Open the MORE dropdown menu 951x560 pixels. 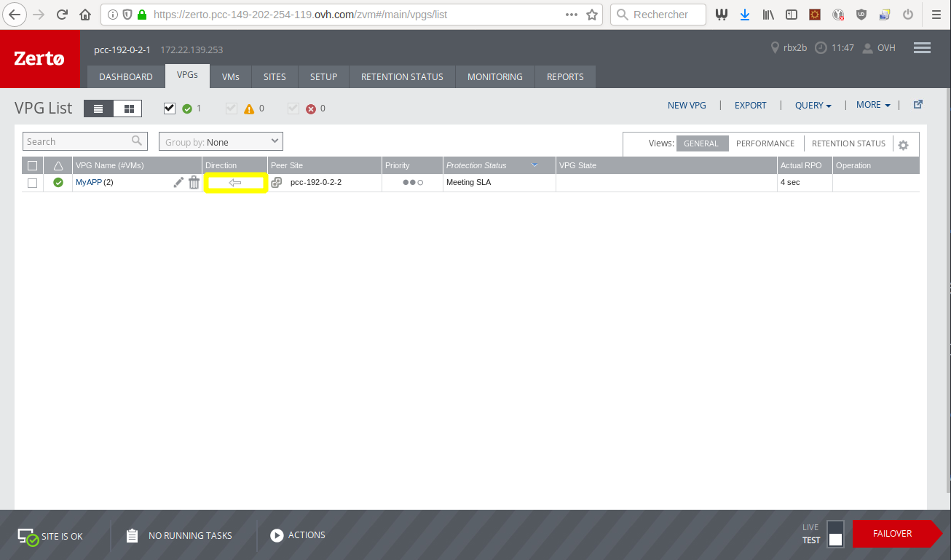click(x=872, y=105)
